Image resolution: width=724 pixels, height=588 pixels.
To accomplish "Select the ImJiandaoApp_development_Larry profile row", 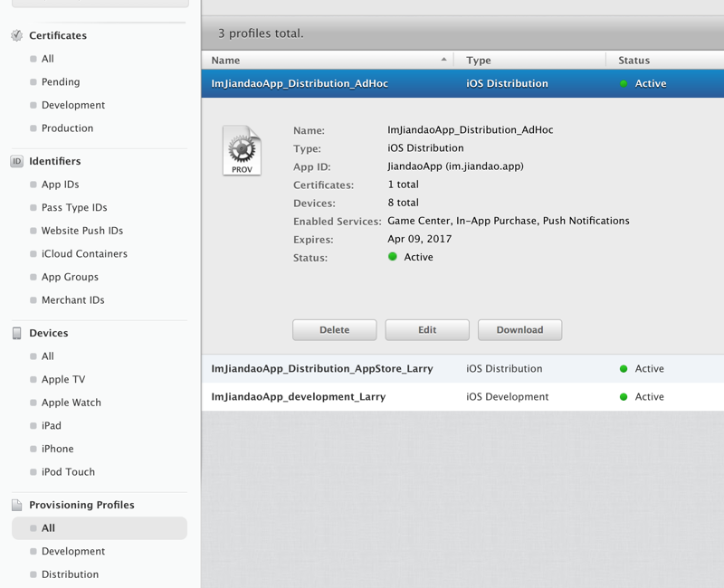I will pos(299,397).
